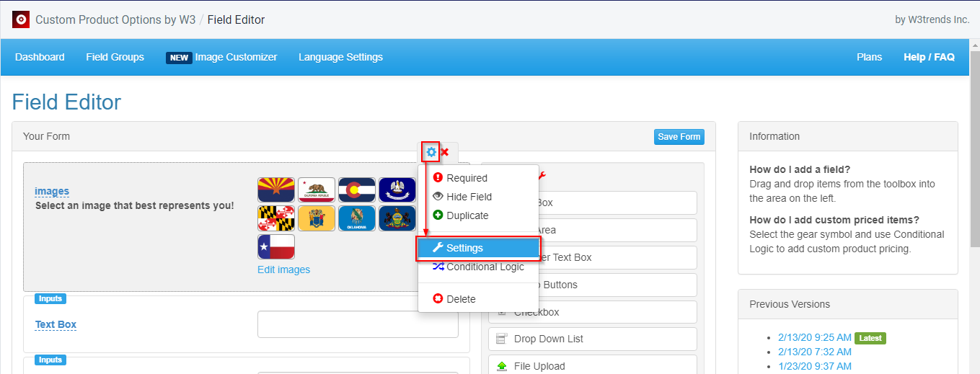Open the 2/13/20 9:25 AM version
This screenshot has width=980, height=374.
pyautogui.click(x=815, y=337)
